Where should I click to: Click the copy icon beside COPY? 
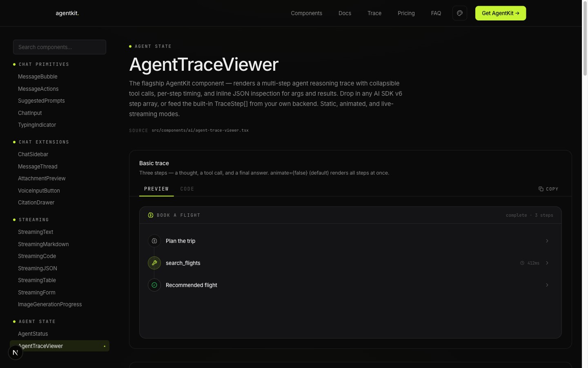(541, 189)
